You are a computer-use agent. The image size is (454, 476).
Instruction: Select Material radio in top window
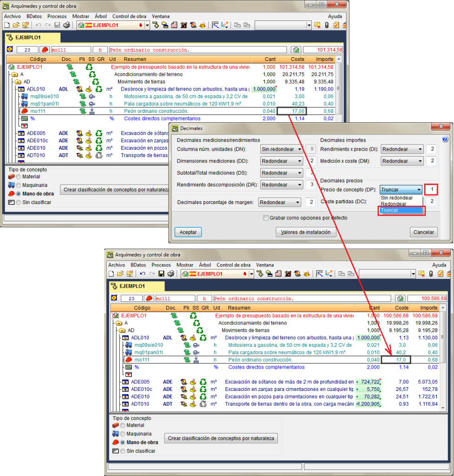[x=19, y=177]
